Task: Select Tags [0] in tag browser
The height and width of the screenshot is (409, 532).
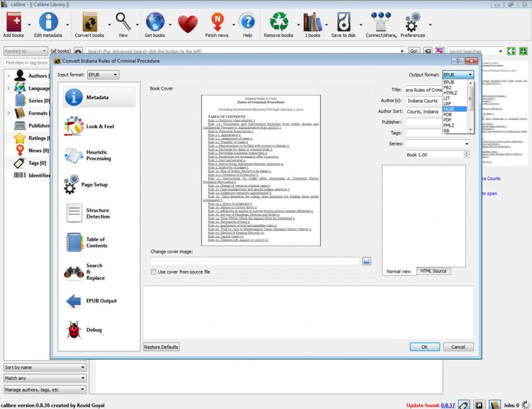Action: 31,163
